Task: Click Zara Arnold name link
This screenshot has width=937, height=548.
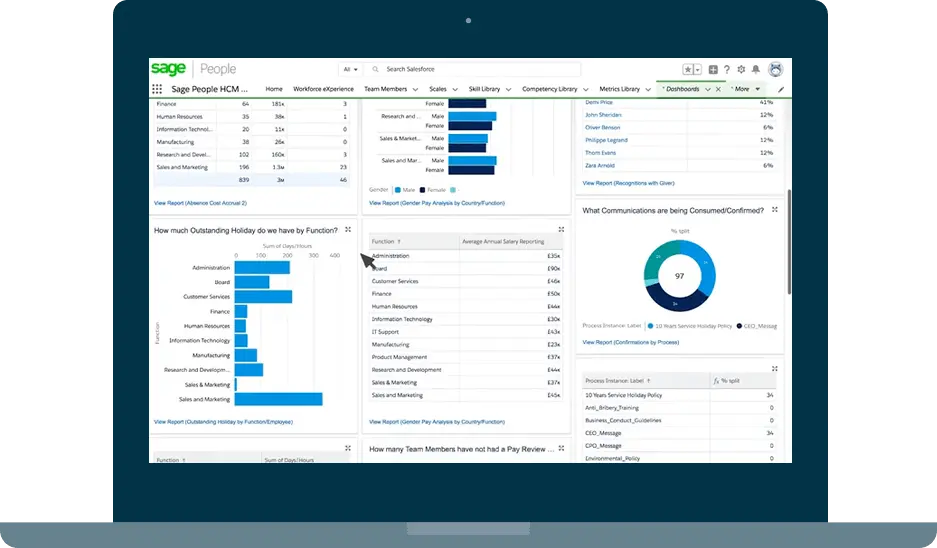Action: (x=599, y=166)
